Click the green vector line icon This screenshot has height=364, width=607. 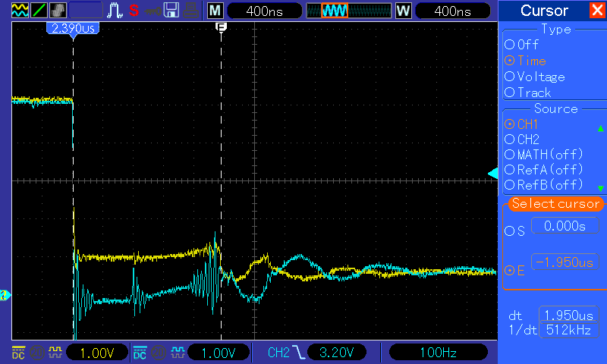(x=39, y=11)
